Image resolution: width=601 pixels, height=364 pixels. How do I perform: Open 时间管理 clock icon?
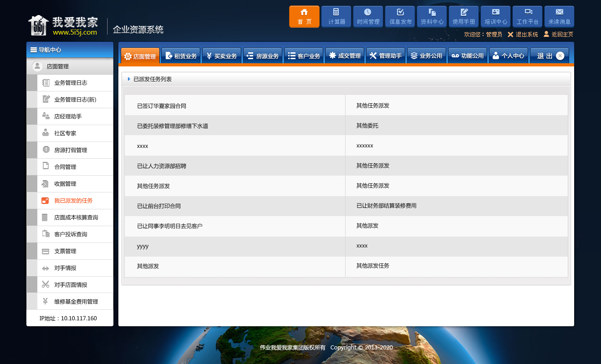pyautogui.click(x=368, y=16)
